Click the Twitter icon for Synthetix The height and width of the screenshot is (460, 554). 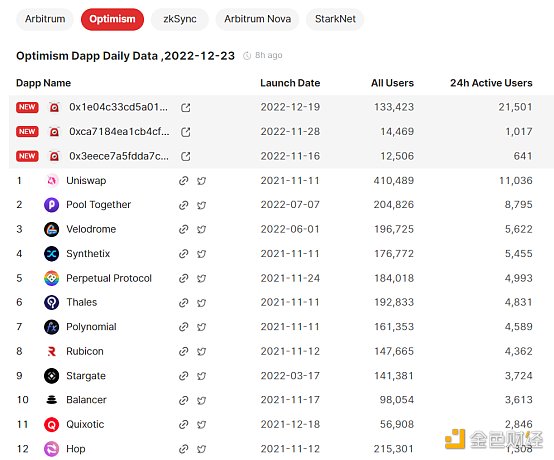(x=201, y=254)
